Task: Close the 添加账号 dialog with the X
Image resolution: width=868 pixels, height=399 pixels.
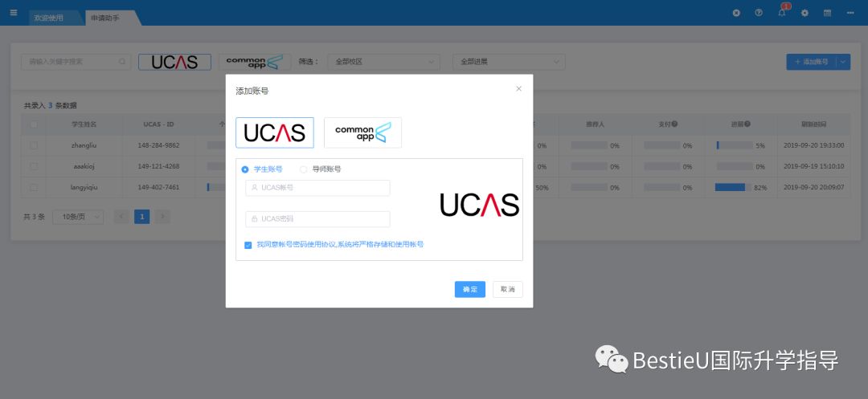Action: (518, 88)
